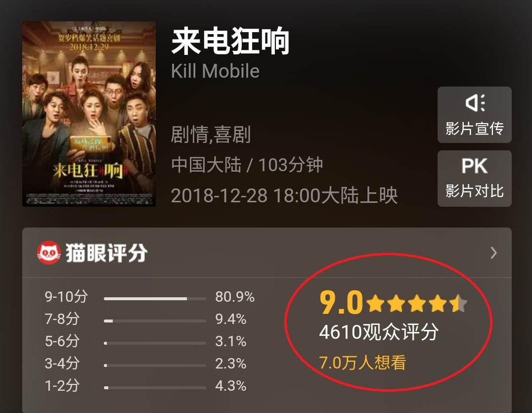Tap the 80.9% percentage for 9-10分
This screenshot has width=532, height=413.
tap(235, 297)
